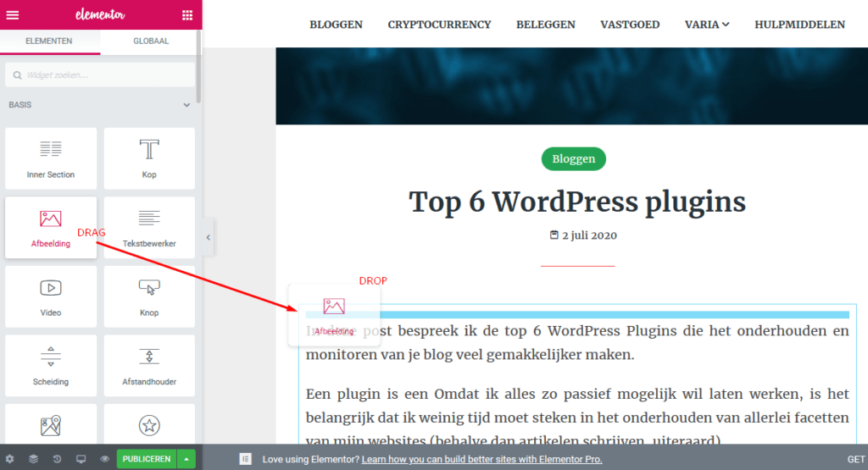Open the Elementor hamburger menu
868x470 pixels.
pos(12,15)
